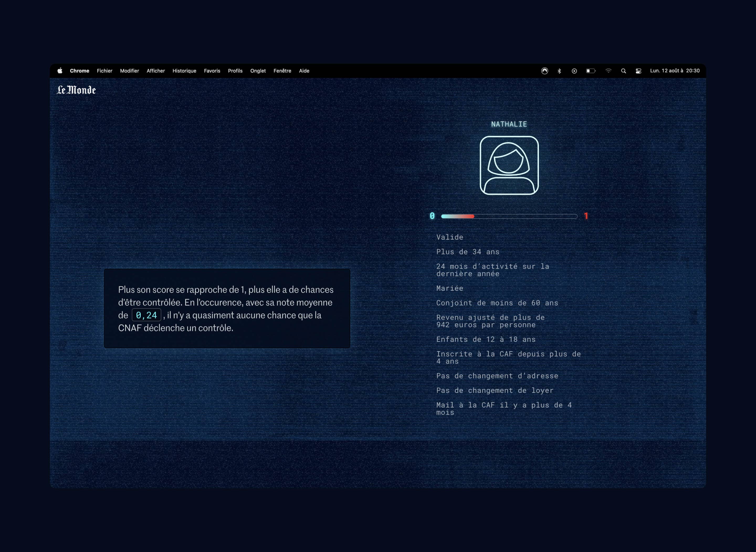Click the circular status icon left of Bluetooth
This screenshot has height=552, width=756.
click(x=545, y=71)
